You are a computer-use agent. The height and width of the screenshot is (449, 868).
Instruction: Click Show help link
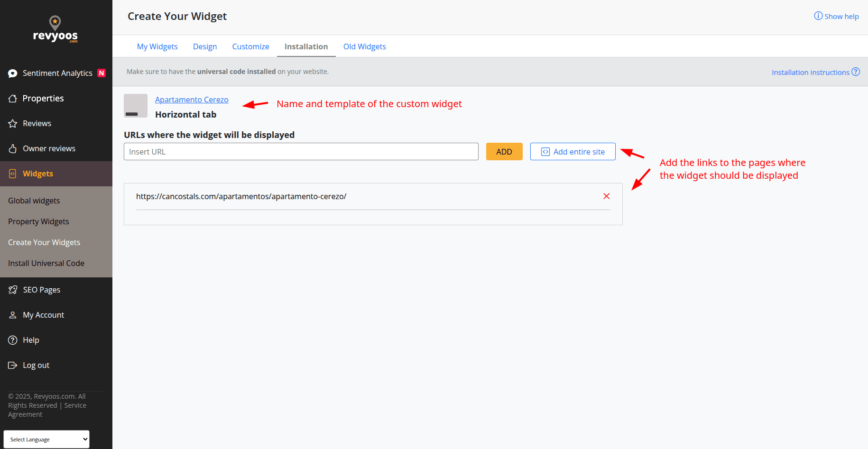841,17
